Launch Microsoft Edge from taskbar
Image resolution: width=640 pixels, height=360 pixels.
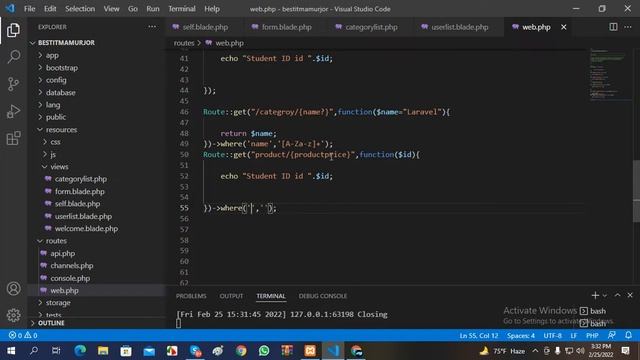(x=80, y=351)
